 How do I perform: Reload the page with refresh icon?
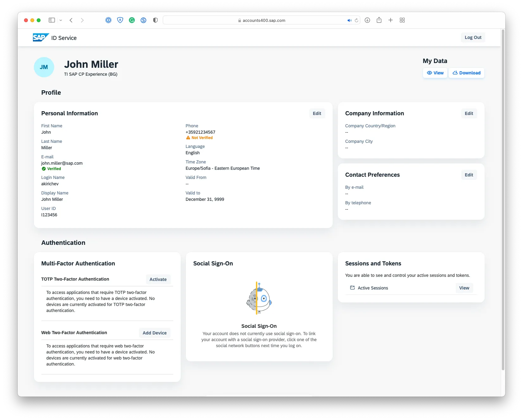coord(356,20)
